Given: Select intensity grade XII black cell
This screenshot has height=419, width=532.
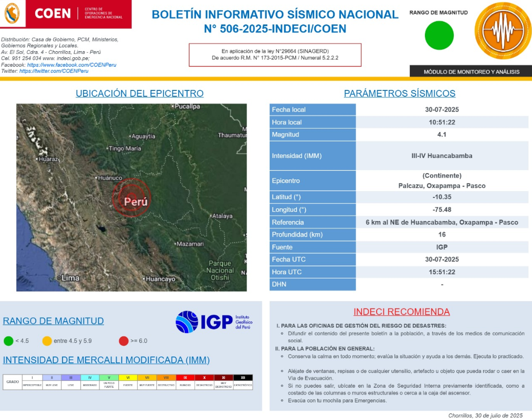Looking at the screenshot, I should (243, 377).
